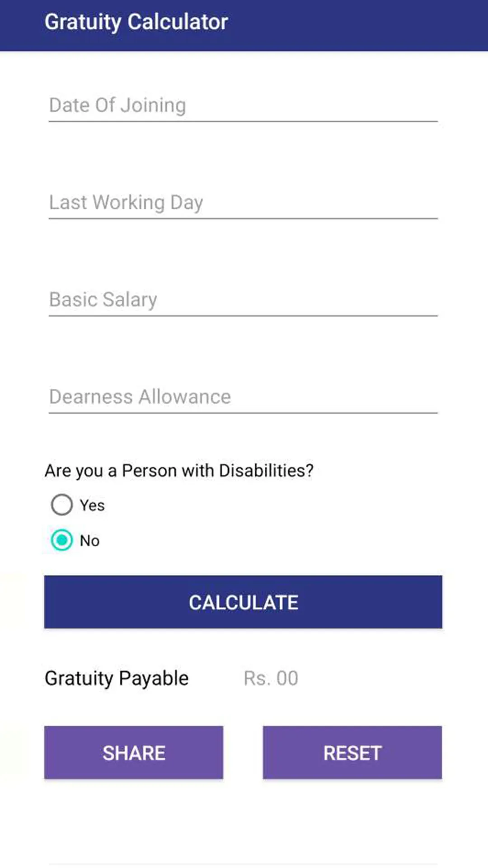
Task: Click the Gratuity Calculator header title
Action: click(136, 22)
